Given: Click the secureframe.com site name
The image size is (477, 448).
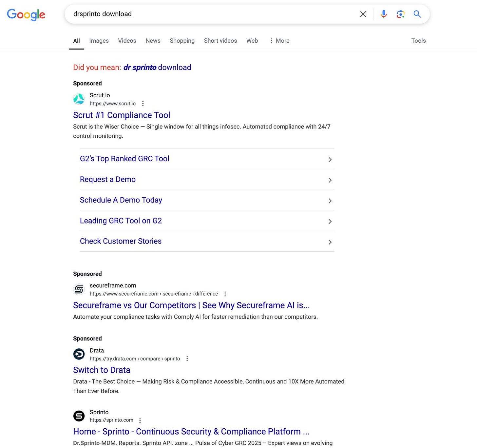Looking at the screenshot, I should pos(113,285).
